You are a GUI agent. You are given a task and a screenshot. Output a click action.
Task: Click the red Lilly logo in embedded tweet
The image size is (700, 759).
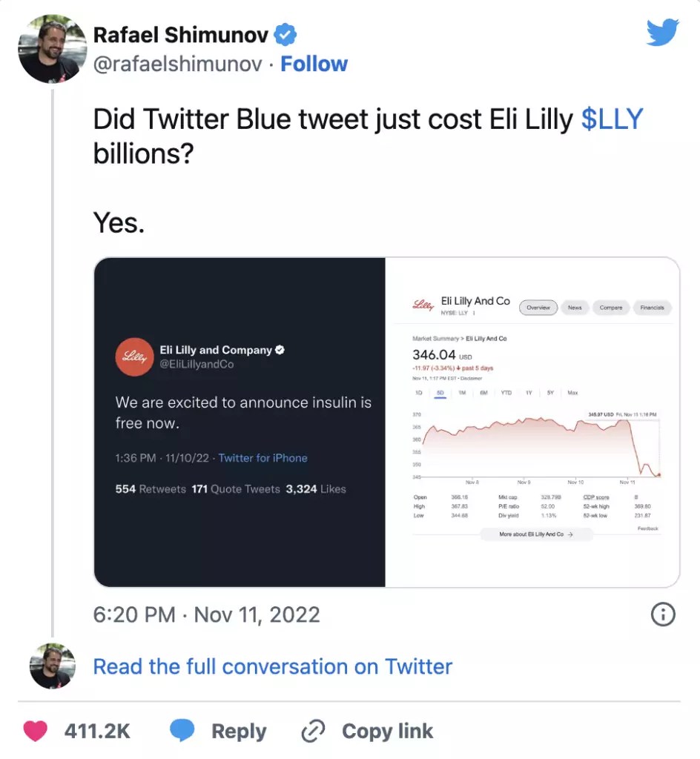pos(134,357)
